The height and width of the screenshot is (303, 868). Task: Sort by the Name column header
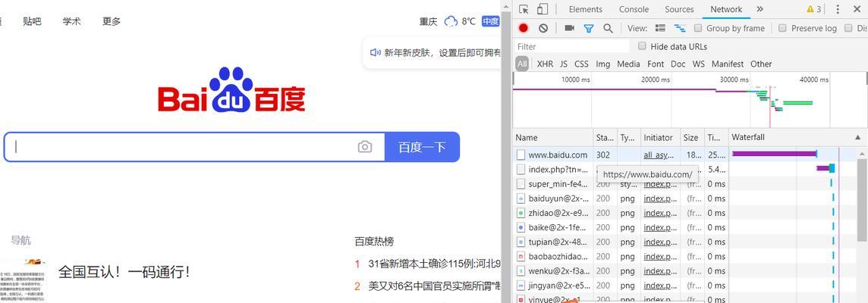(x=554, y=137)
